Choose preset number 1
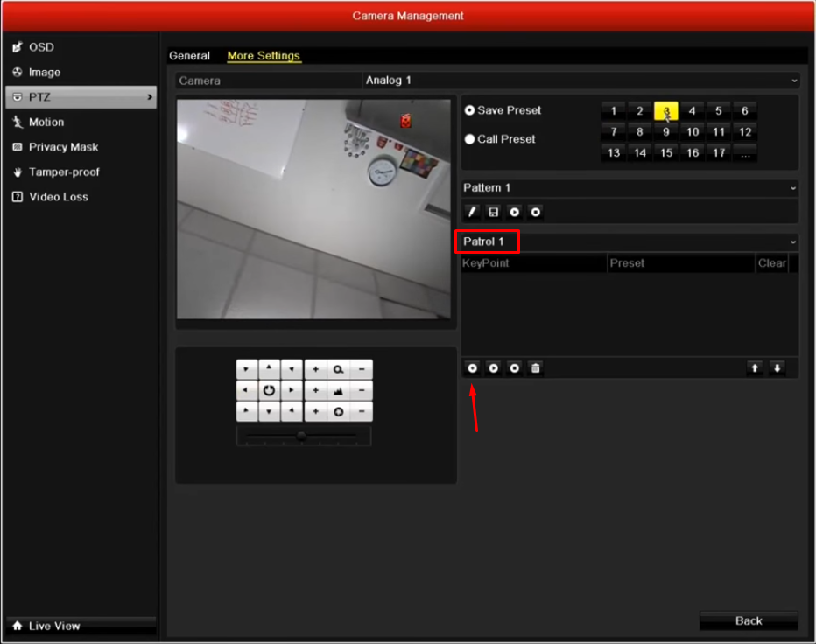 tap(614, 111)
